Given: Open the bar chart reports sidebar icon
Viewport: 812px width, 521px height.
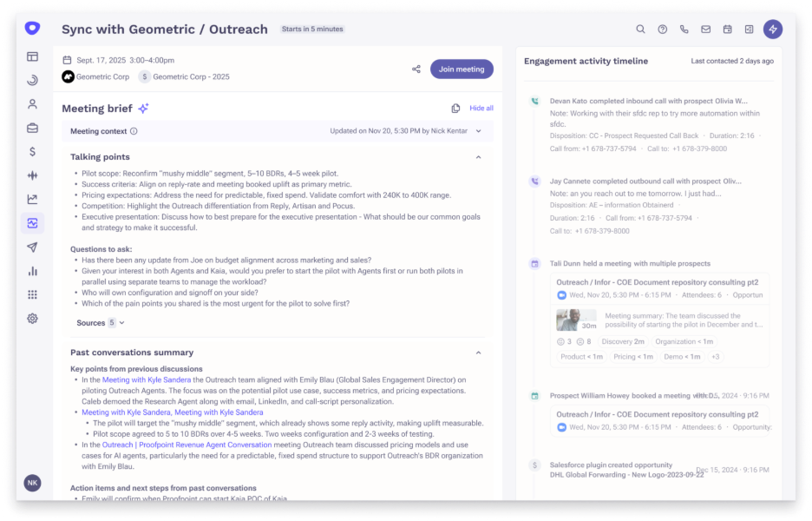Looking at the screenshot, I should pyautogui.click(x=32, y=271).
